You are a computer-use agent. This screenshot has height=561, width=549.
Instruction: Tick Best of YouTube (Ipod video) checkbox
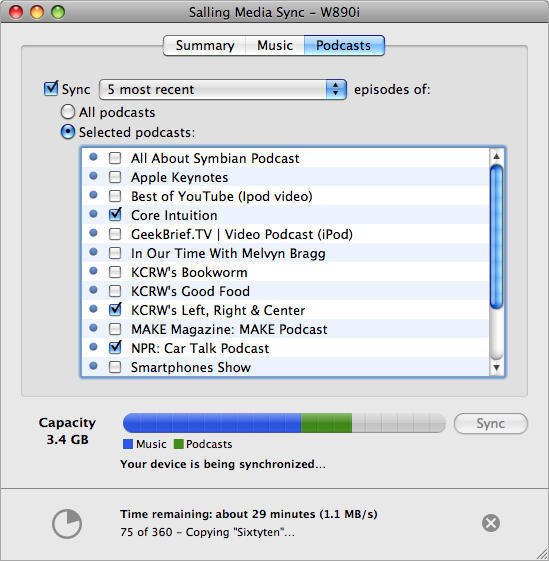[x=115, y=196]
